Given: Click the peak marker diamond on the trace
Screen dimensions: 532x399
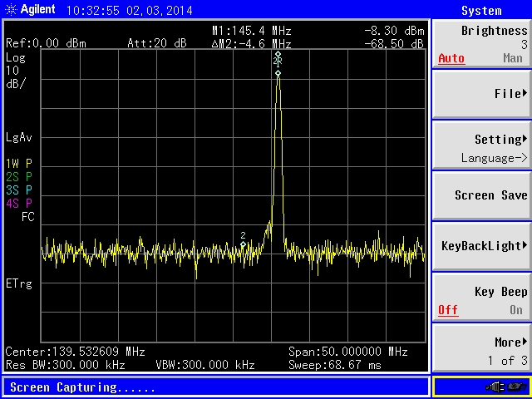Looking at the screenshot, I should (278, 73).
